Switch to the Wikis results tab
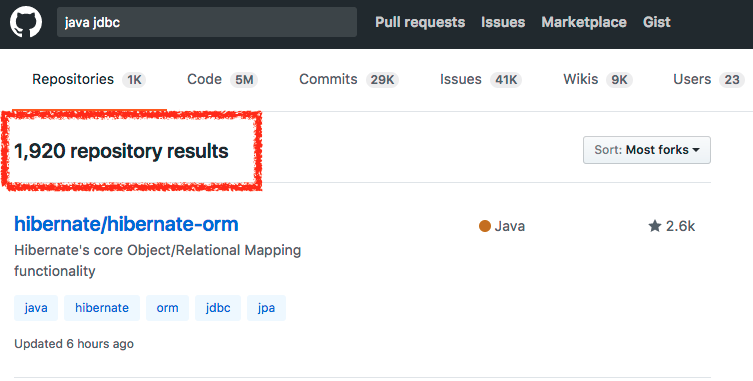The height and width of the screenshot is (381, 753). point(598,79)
